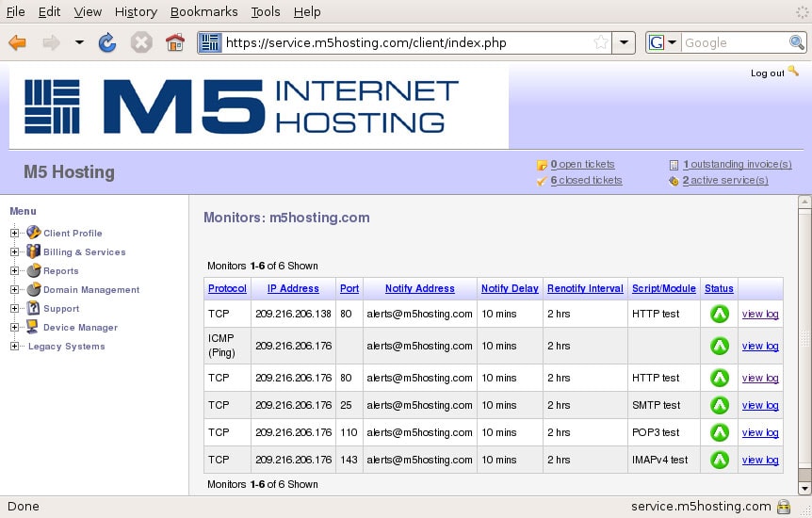Open the URL history dropdown arrow
This screenshot has width=812, height=518.
click(x=624, y=42)
